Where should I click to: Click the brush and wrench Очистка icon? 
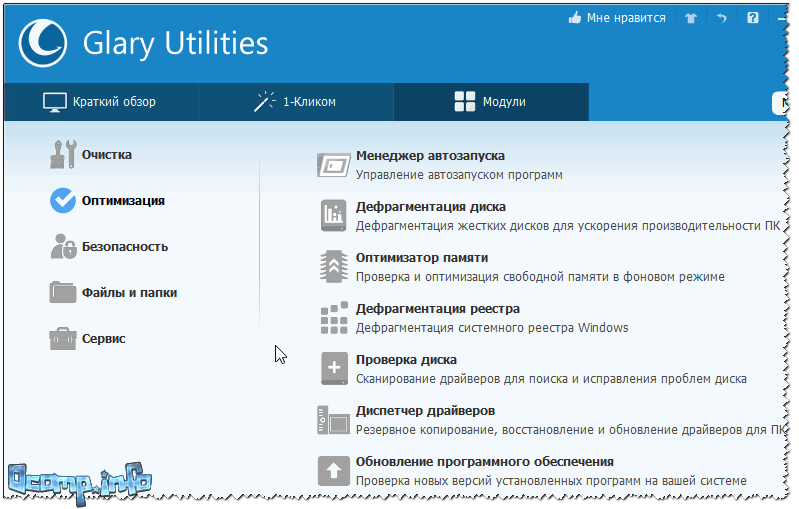pos(63,154)
